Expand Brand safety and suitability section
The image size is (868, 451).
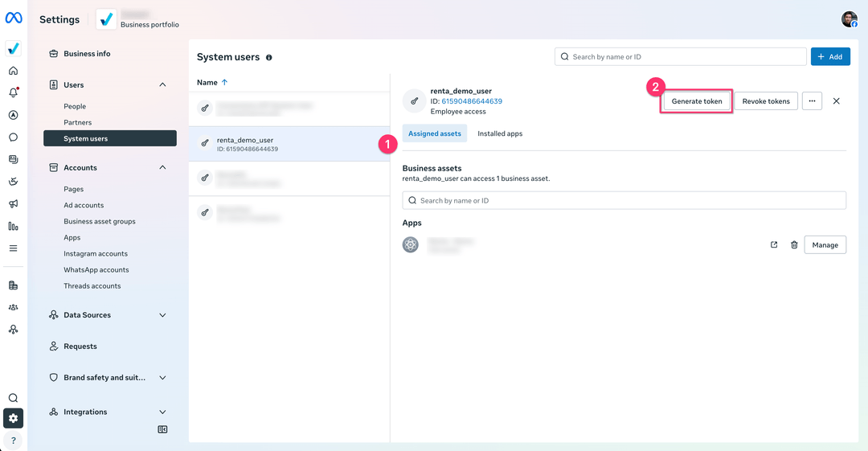[x=162, y=378]
